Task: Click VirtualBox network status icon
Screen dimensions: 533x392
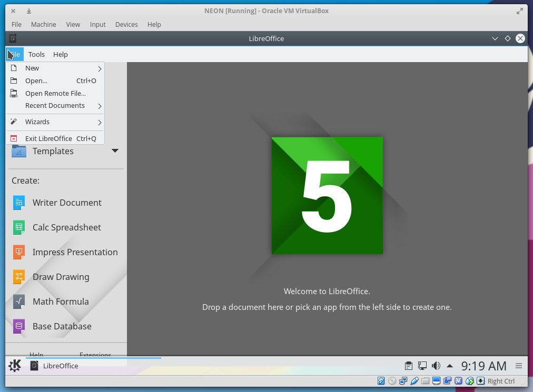Action: pos(403,381)
